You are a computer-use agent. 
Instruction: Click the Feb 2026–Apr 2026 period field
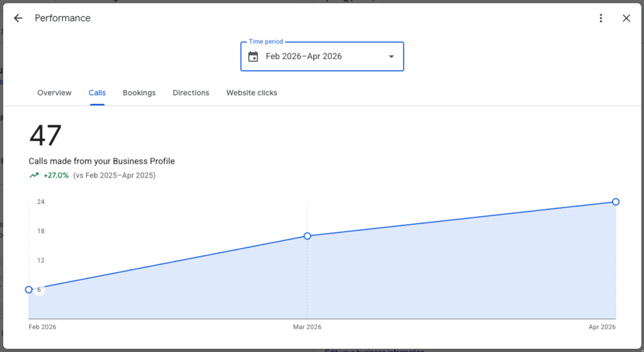[x=322, y=56]
